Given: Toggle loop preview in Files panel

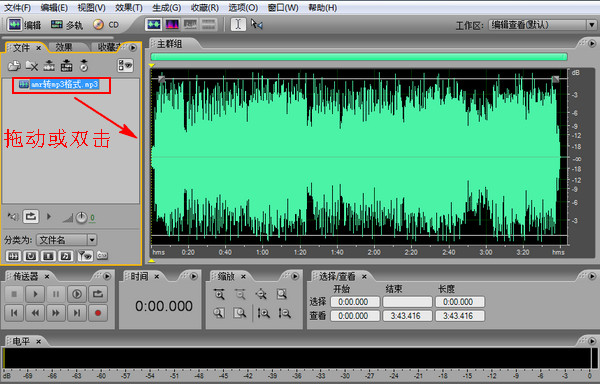Looking at the screenshot, I should tap(31, 216).
